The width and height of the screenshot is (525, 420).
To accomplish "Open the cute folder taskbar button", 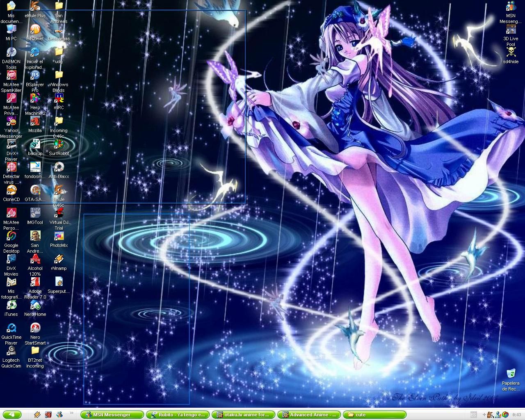I will [375, 415].
